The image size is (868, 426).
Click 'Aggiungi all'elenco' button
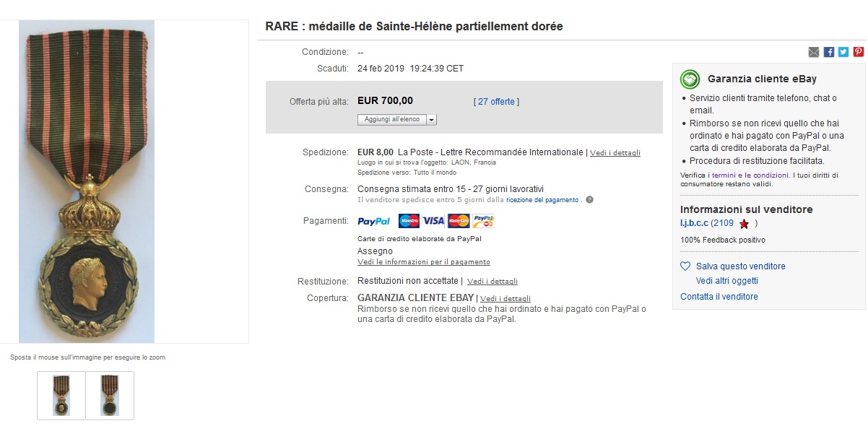pyautogui.click(x=392, y=120)
